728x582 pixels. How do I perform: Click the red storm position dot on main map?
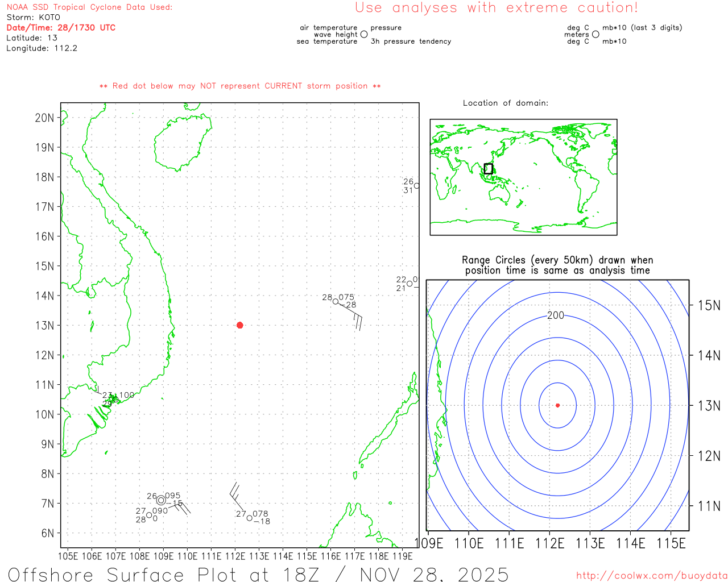(x=240, y=325)
